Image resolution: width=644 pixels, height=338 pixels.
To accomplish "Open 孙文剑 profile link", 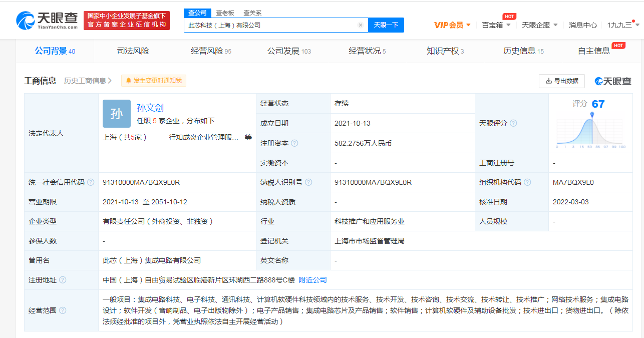I will [x=150, y=108].
